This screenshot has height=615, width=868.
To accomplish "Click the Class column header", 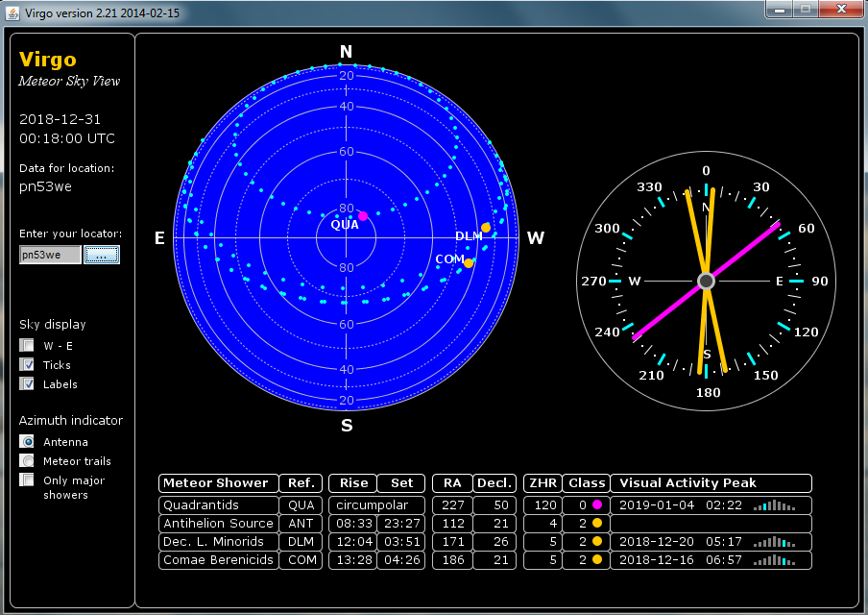I will coord(587,483).
